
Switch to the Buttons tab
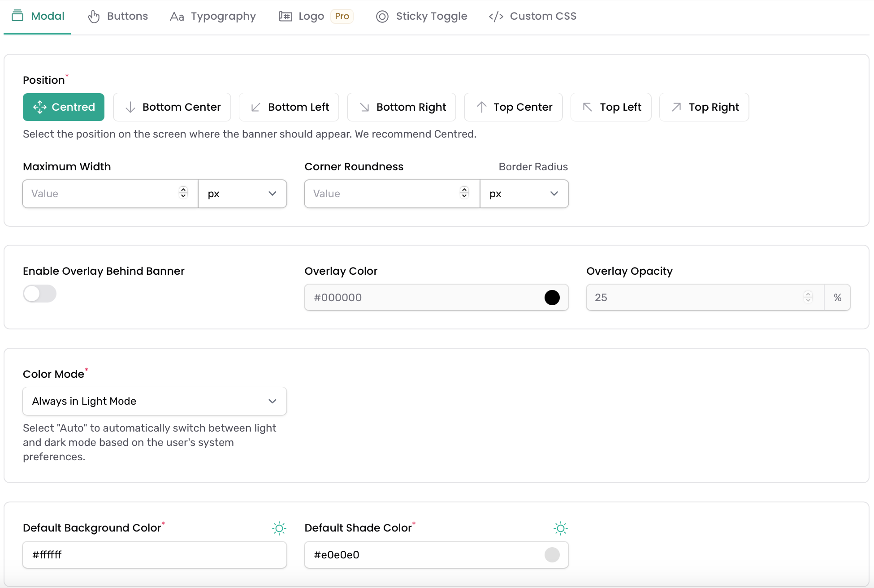pos(118,16)
